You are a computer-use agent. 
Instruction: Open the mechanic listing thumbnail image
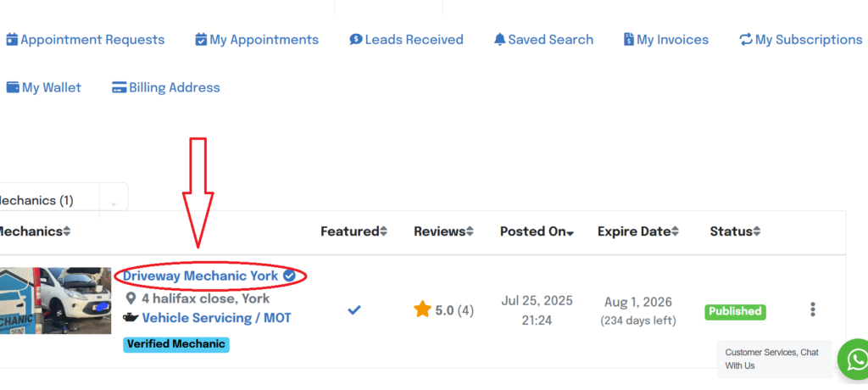(x=54, y=301)
